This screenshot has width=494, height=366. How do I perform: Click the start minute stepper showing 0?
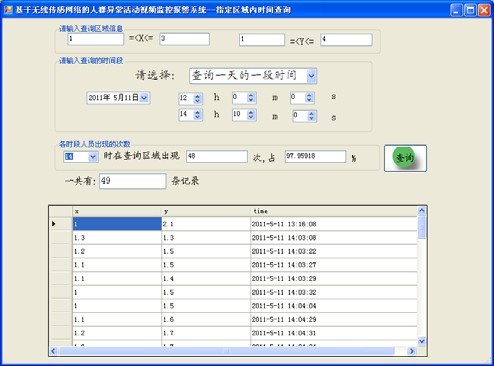[244, 97]
